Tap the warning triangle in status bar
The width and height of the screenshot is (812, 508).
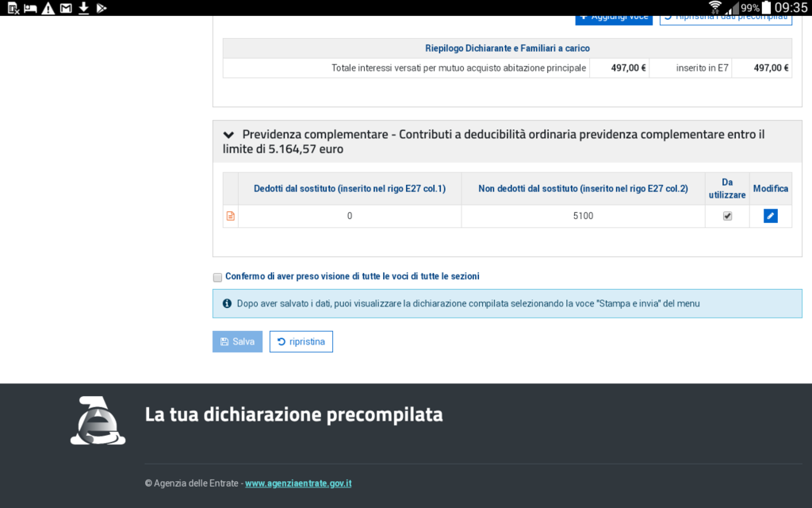(x=48, y=8)
